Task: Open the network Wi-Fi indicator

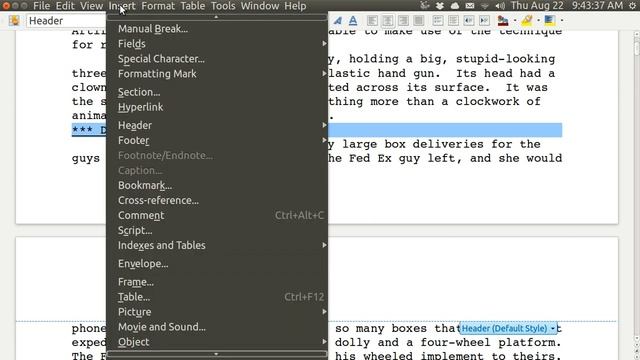Action: [x=485, y=6]
